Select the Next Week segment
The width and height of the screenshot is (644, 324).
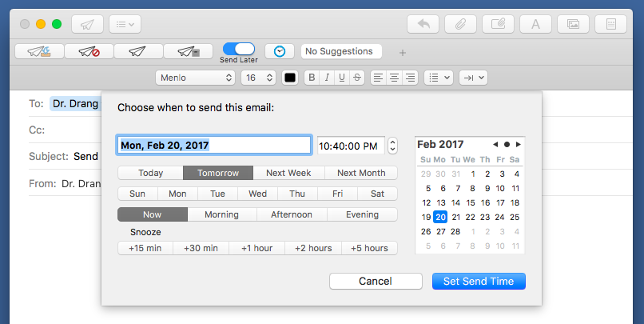[288, 173]
